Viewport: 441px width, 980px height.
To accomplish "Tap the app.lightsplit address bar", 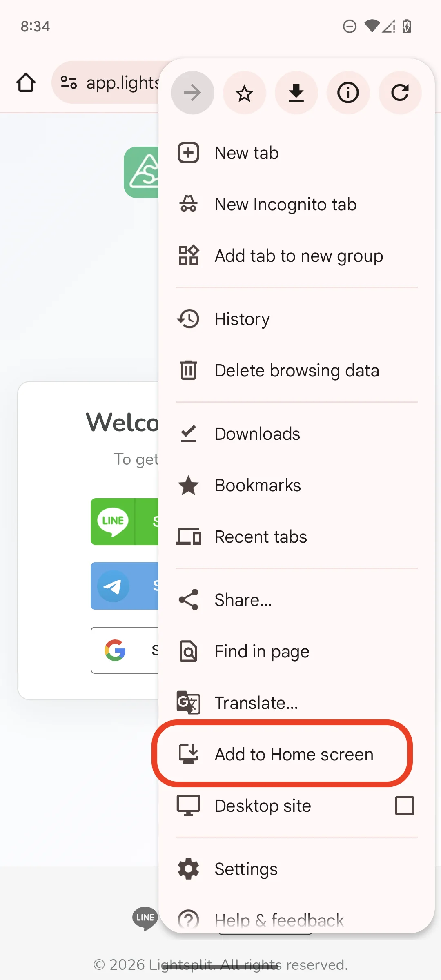I will [x=122, y=82].
